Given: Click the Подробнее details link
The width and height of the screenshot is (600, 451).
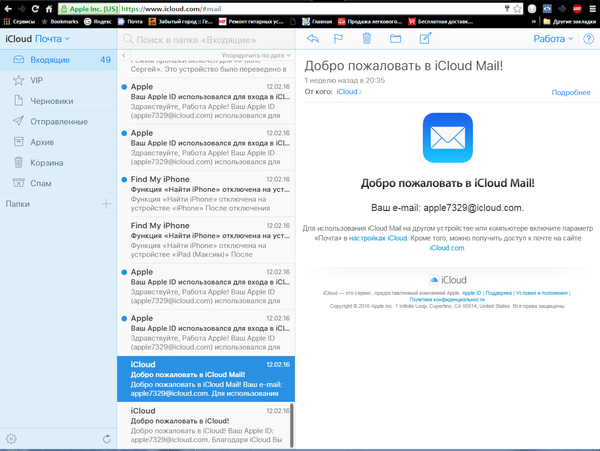Looking at the screenshot, I should 570,92.
